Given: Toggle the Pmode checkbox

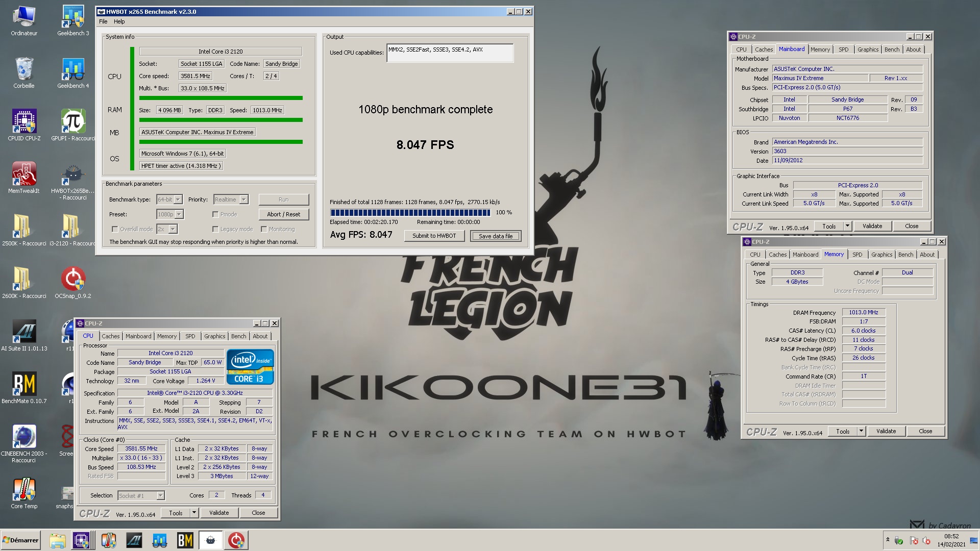Looking at the screenshot, I should [215, 214].
